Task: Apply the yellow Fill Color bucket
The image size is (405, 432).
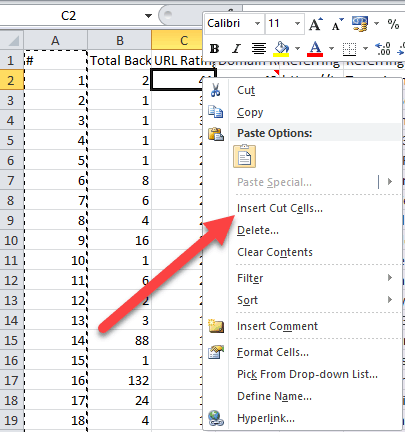Action: [282, 49]
